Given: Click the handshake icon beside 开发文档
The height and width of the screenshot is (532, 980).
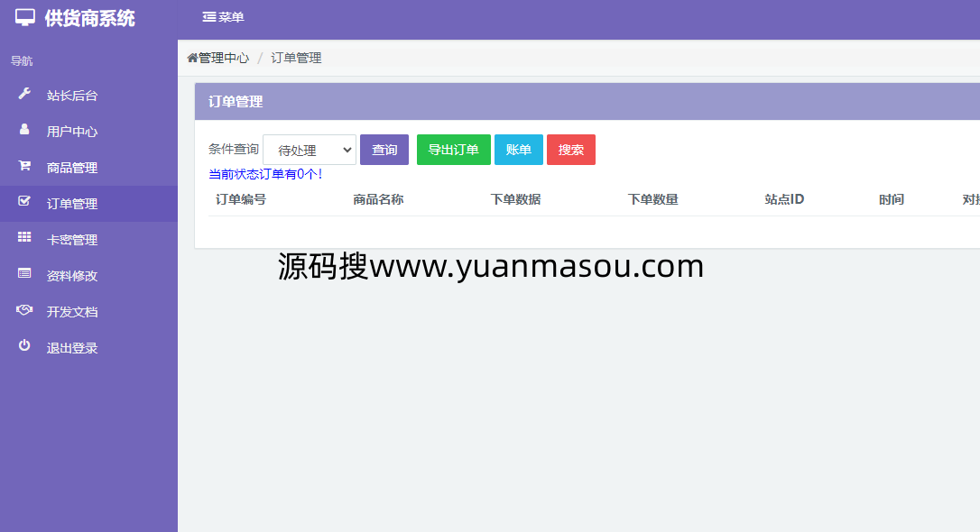Looking at the screenshot, I should (x=24, y=310).
